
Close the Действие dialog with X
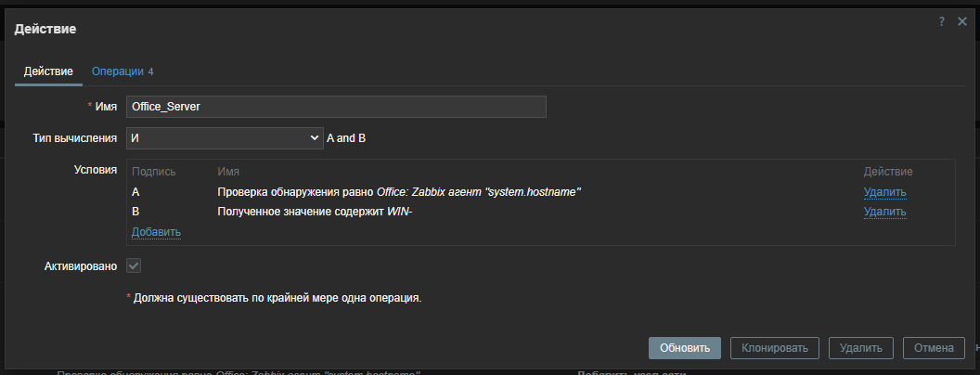[x=962, y=21]
